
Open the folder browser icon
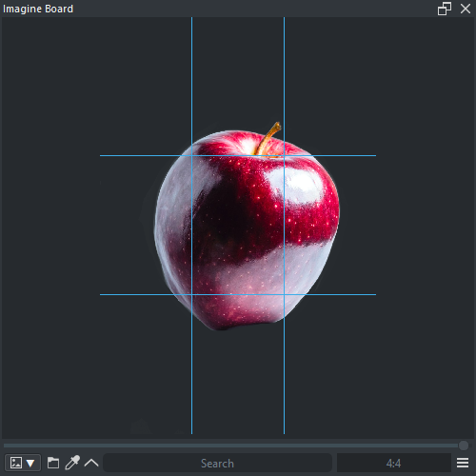pos(53,463)
